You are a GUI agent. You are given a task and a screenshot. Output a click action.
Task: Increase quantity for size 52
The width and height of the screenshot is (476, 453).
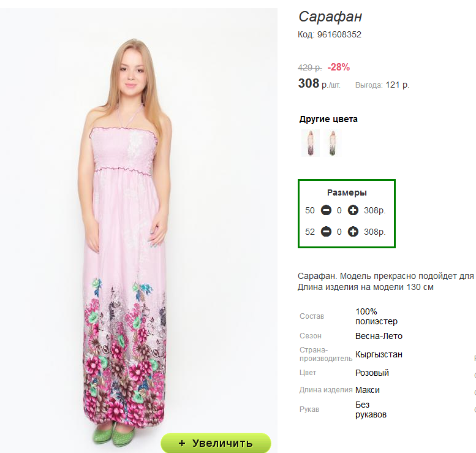[x=353, y=232]
